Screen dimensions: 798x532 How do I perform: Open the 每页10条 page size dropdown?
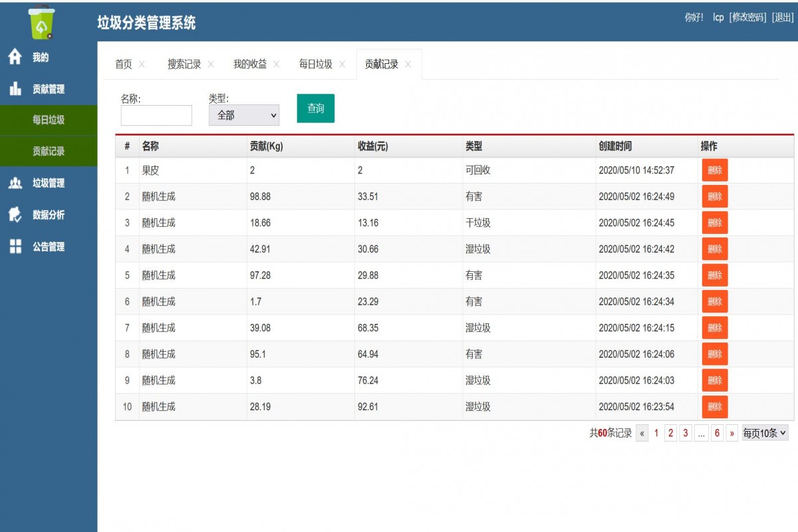(763, 432)
